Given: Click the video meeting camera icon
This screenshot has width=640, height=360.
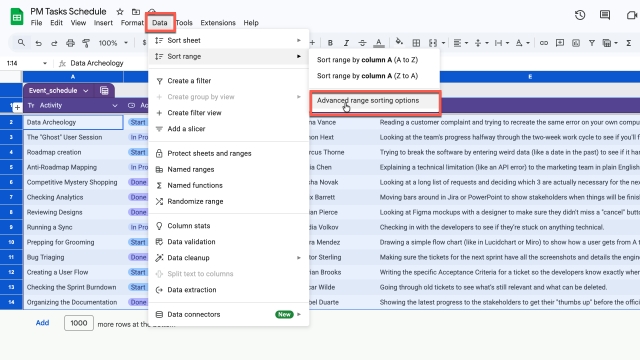Looking at the screenshot, I should 632,16.
